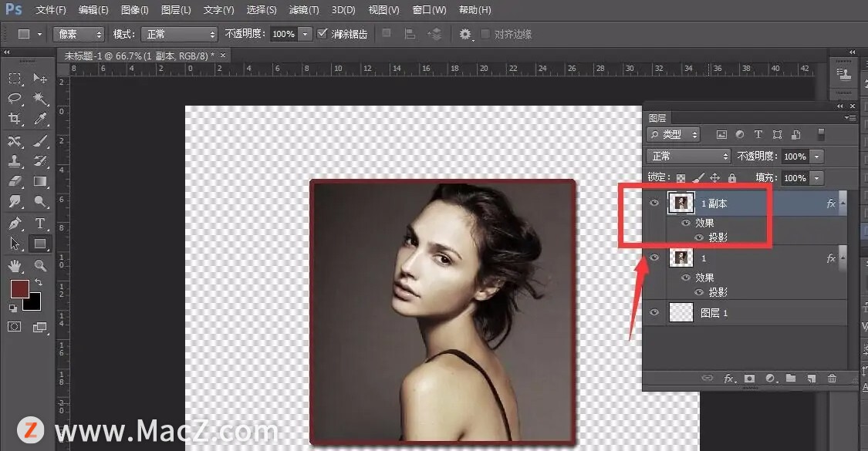868x451 pixels.
Task: Open the layer blend mode 正常 dropdown
Action: (689, 157)
